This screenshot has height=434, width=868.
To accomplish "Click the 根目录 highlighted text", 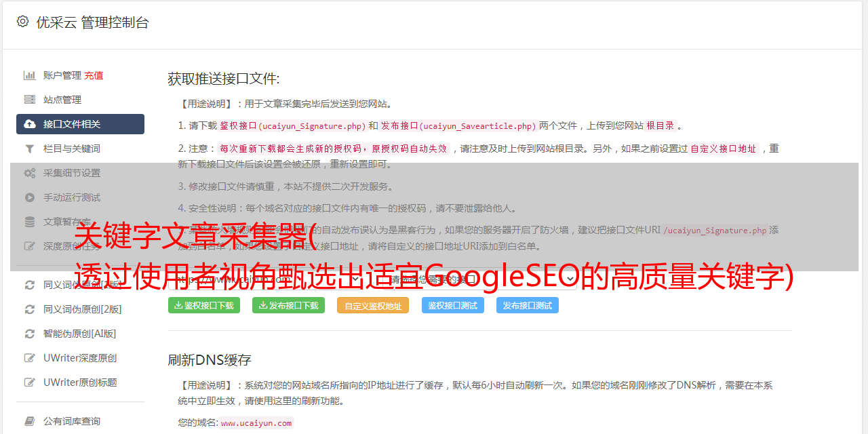I will click(x=660, y=125).
